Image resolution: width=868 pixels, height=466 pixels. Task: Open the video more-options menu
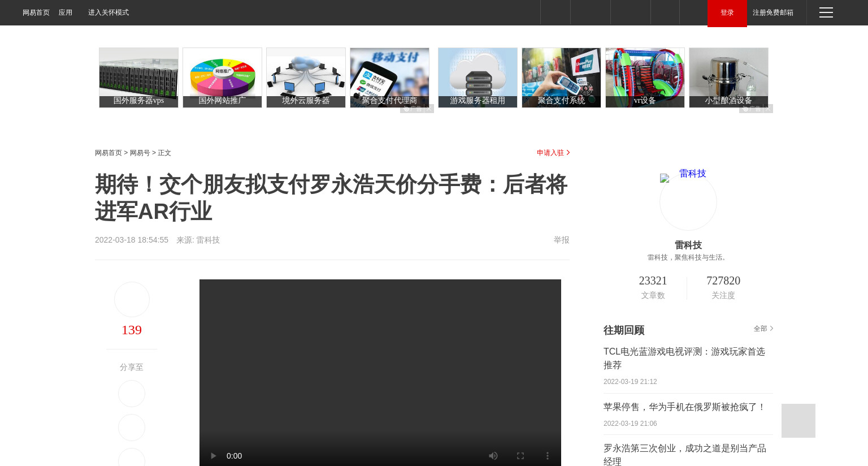547,456
